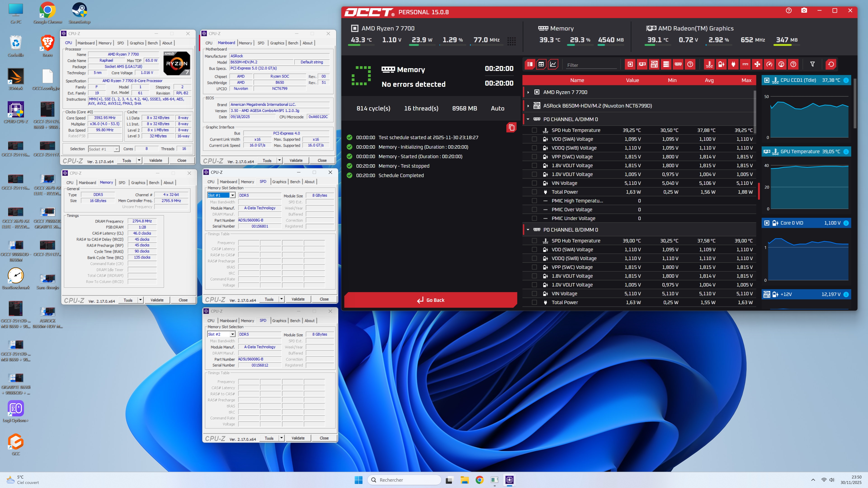This screenshot has width=868, height=488.
Task: Check the VIN Voltage box, Channel B
Action: 534,294
